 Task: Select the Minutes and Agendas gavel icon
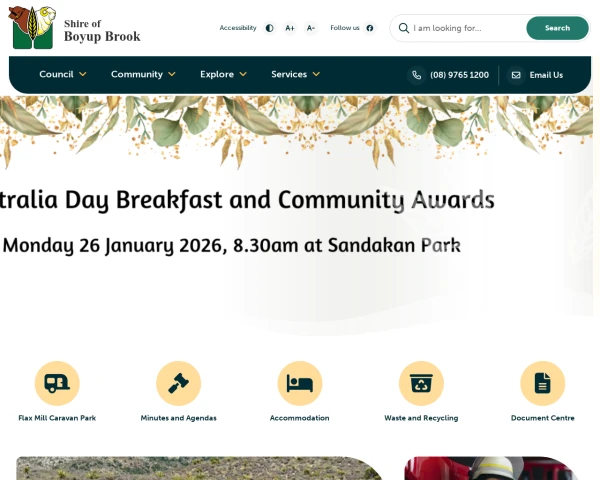pyautogui.click(x=178, y=383)
